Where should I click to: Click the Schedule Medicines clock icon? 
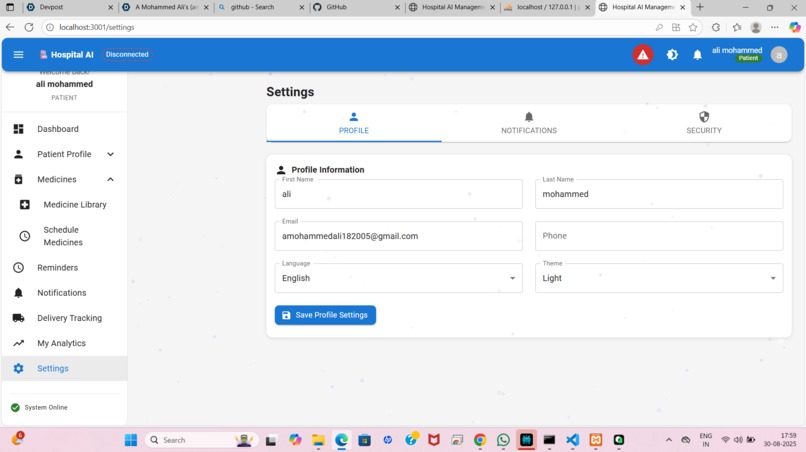pos(25,236)
